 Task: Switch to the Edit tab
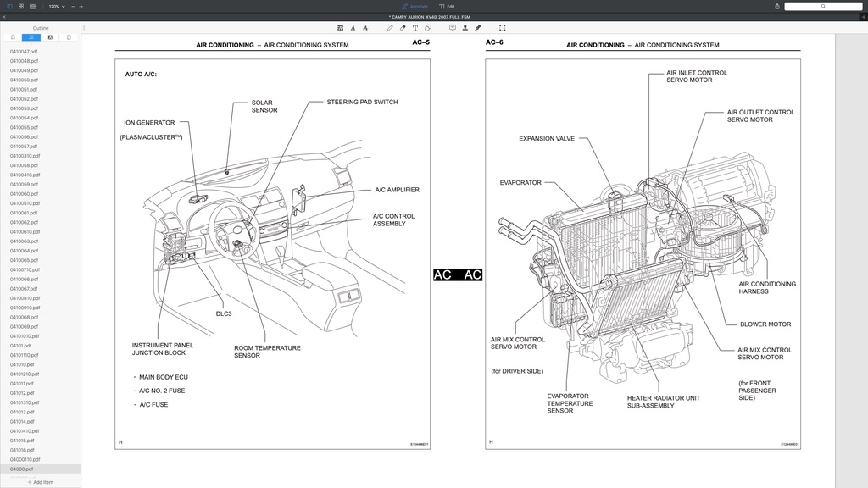450,6
